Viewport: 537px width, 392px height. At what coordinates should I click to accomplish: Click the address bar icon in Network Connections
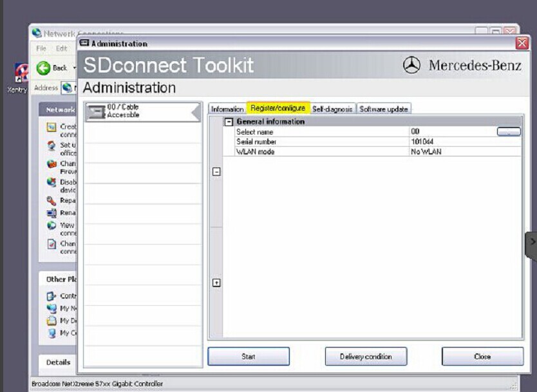pos(67,88)
